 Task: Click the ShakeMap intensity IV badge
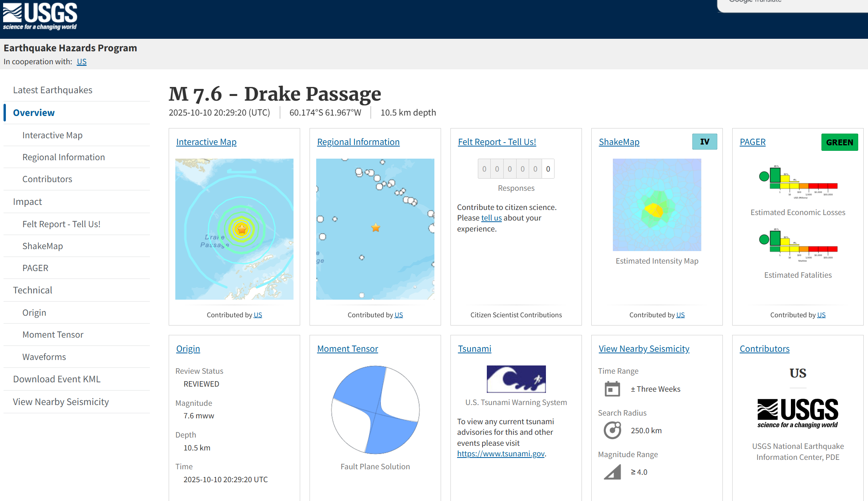[704, 142]
